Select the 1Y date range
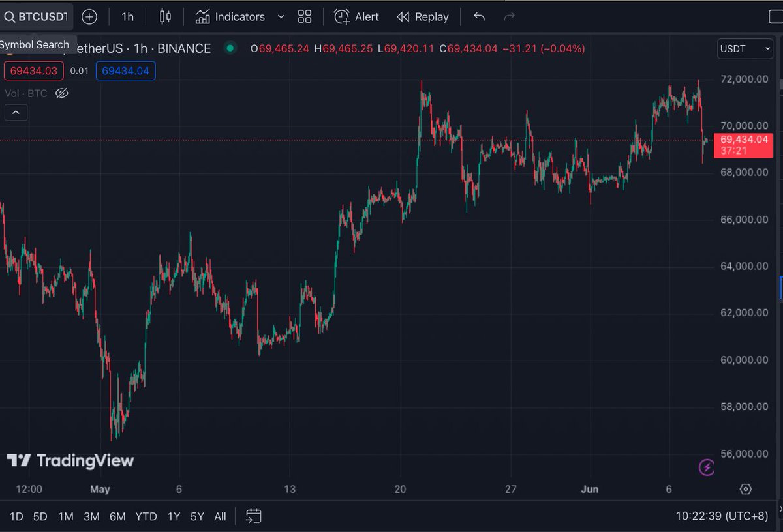 click(174, 516)
